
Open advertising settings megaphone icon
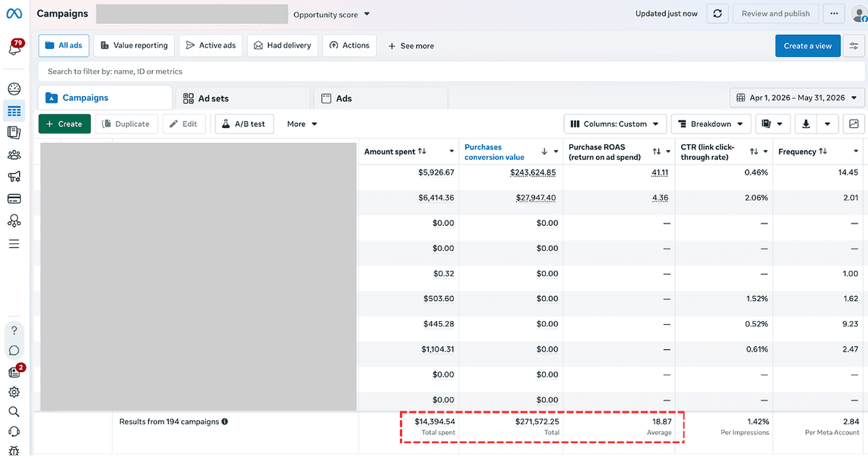[x=14, y=176]
